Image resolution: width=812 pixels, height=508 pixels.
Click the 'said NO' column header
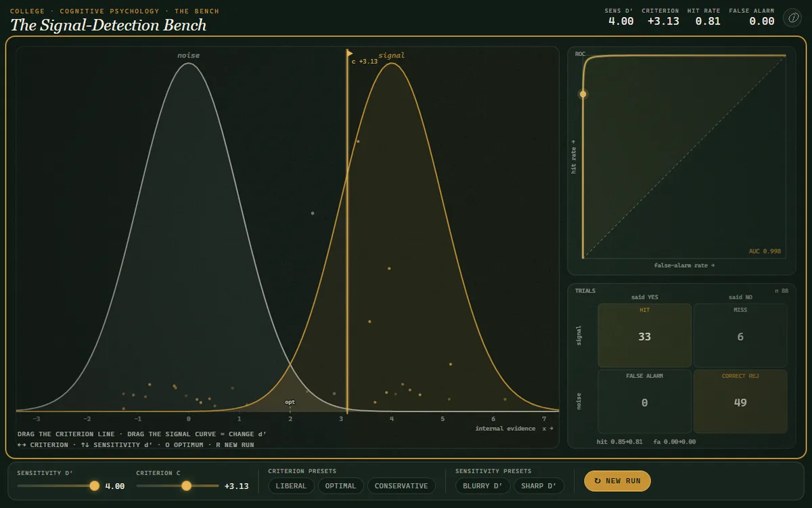click(x=740, y=297)
